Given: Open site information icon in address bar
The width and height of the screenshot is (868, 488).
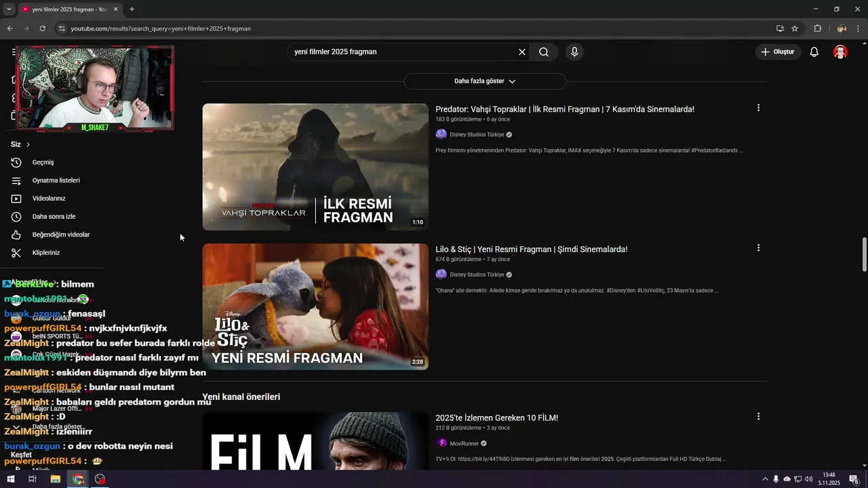Looking at the screenshot, I should pyautogui.click(x=62, y=28).
